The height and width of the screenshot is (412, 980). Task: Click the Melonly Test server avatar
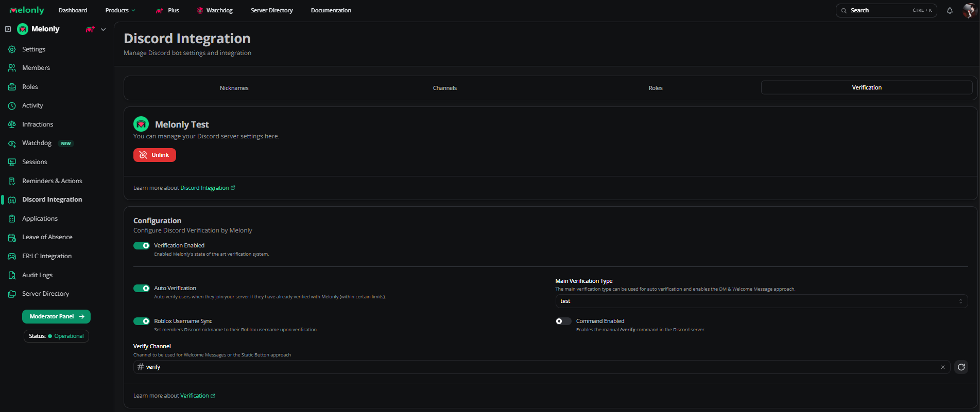[141, 124]
